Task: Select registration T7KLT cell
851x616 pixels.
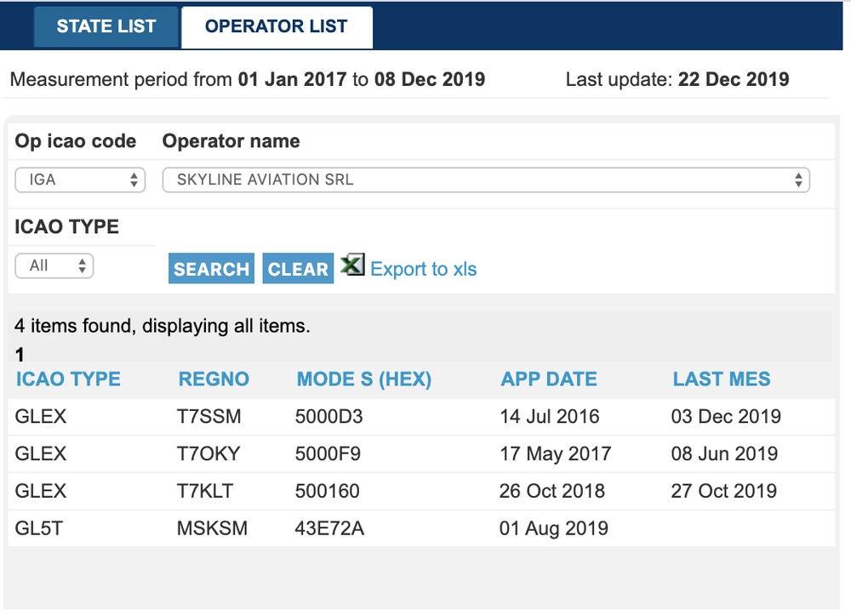Action: (x=205, y=491)
